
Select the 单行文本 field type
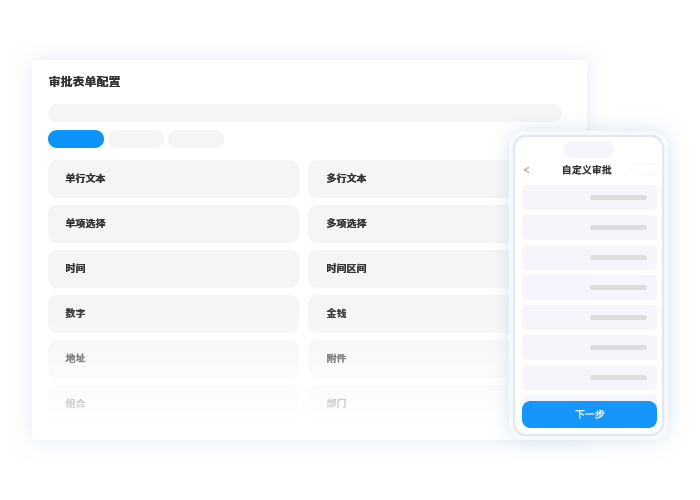pos(173,179)
